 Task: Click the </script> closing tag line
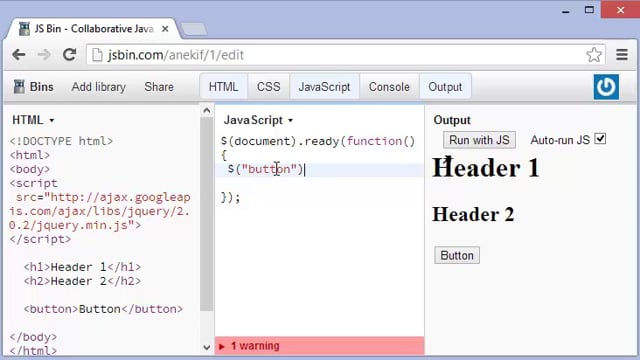click(40, 239)
